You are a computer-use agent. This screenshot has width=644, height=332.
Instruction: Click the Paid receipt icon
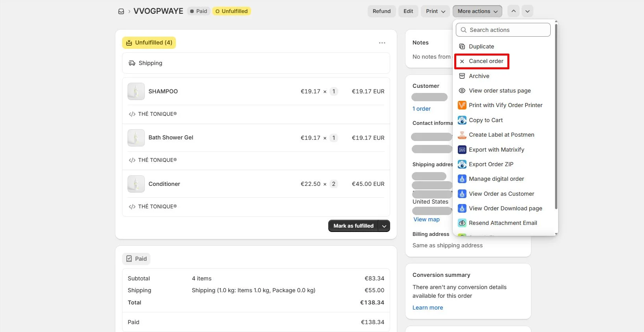pos(129,259)
